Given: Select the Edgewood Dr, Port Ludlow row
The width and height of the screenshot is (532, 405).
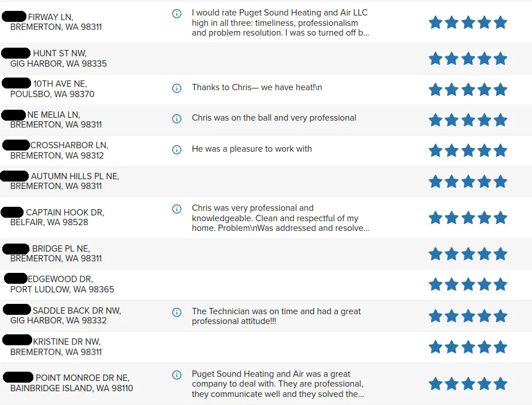Looking at the screenshot, I should pos(62,284).
